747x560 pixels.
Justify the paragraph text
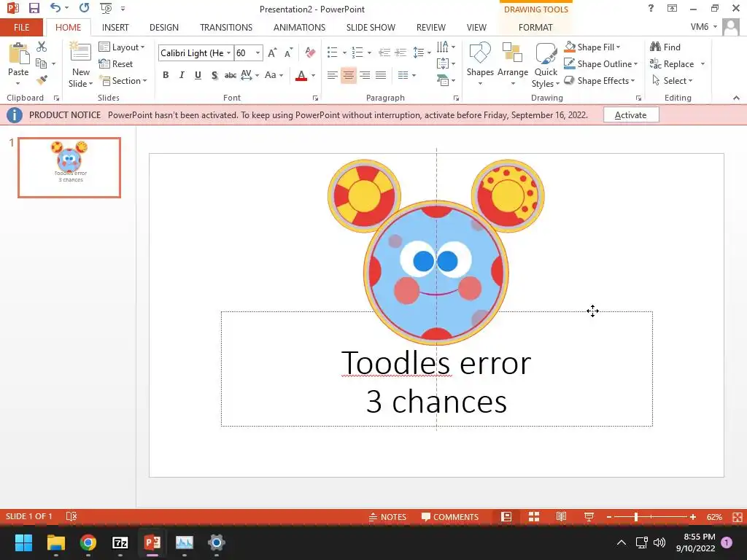[x=381, y=75]
